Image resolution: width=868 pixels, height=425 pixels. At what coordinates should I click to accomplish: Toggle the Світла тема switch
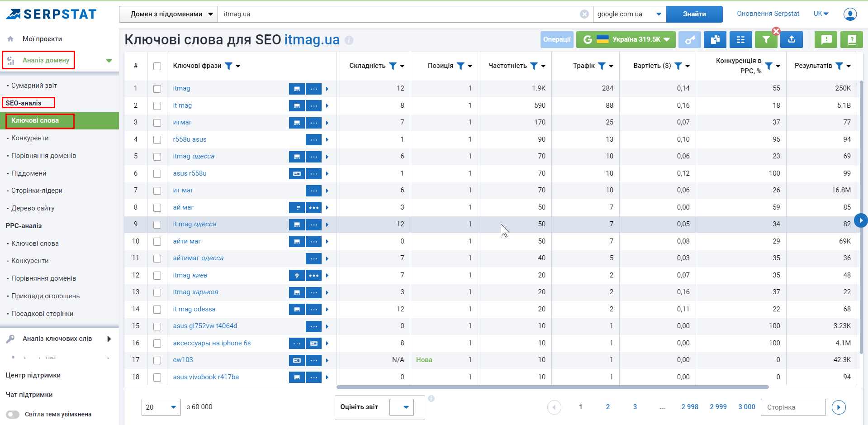point(13,415)
